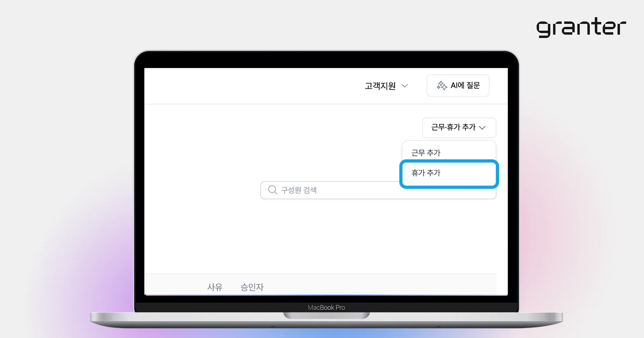Click the gray table header row
Image resolution: width=644 pixels, height=338 pixels.
coord(320,285)
